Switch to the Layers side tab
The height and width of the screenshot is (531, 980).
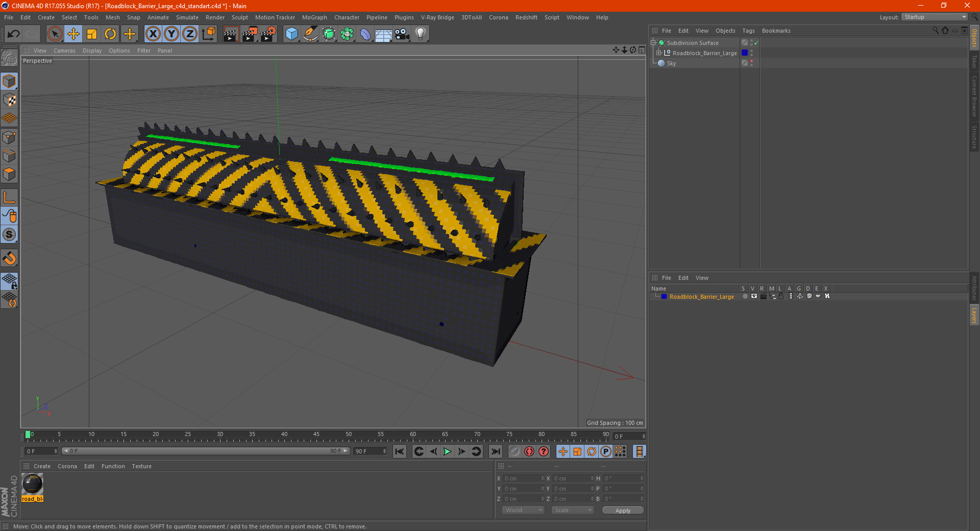tap(974, 316)
